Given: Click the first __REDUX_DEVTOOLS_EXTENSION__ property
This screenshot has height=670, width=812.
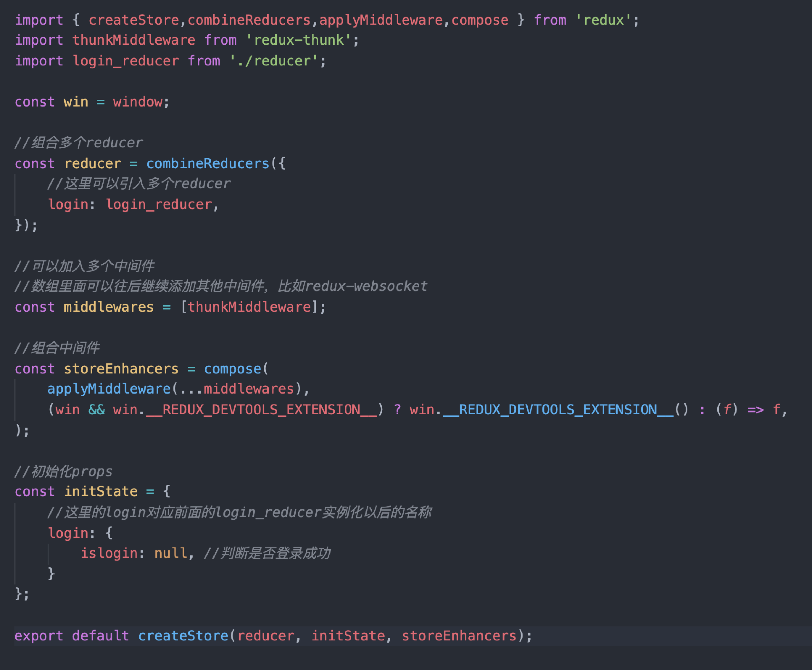Looking at the screenshot, I should coord(261,409).
